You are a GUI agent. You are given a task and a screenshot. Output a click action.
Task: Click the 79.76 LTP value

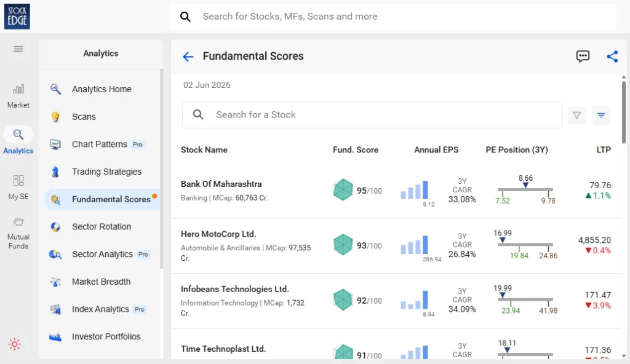click(x=600, y=185)
